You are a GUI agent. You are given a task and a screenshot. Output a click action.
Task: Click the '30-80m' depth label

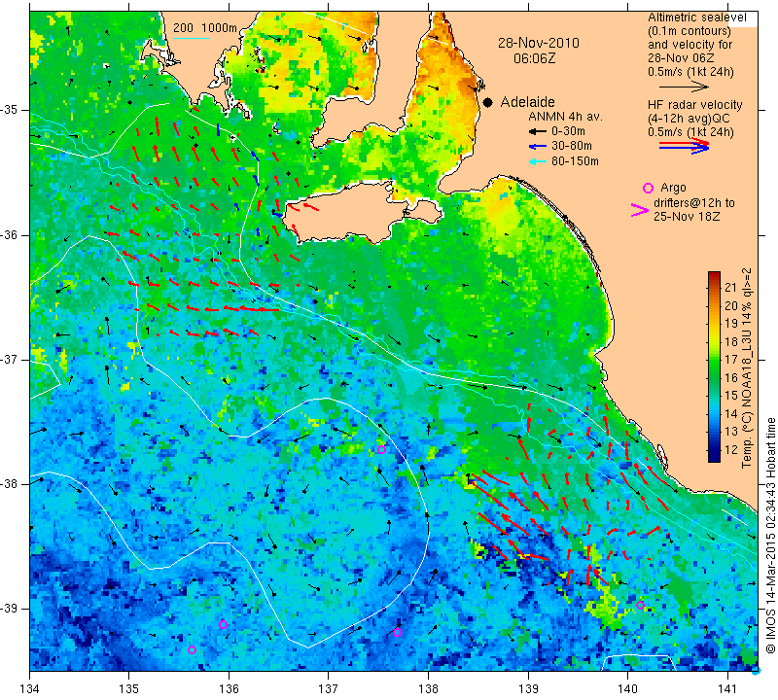(572, 147)
